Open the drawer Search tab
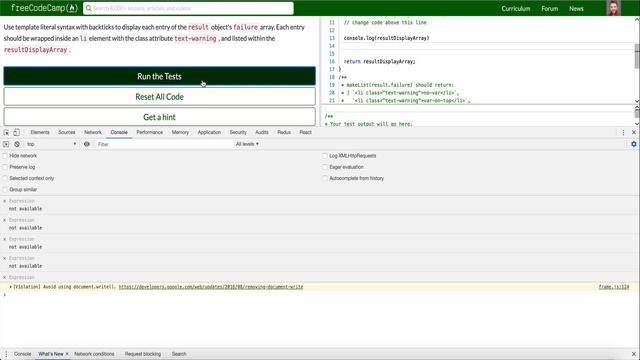This screenshot has height=360, width=640. (179, 354)
